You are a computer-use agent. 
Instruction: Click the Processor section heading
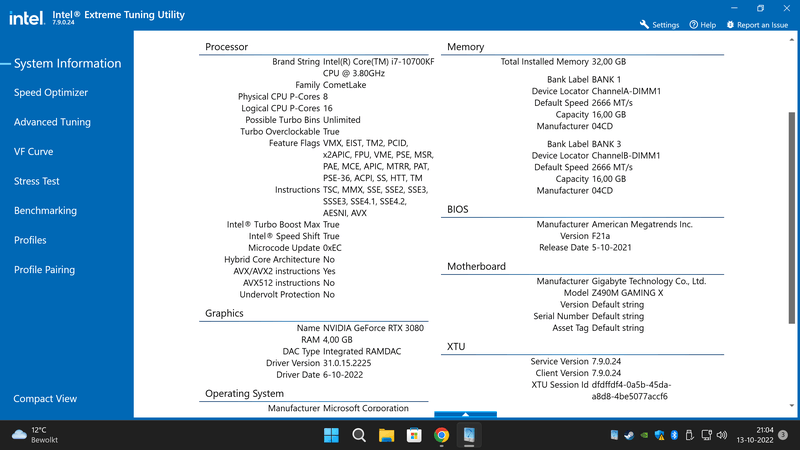226,46
